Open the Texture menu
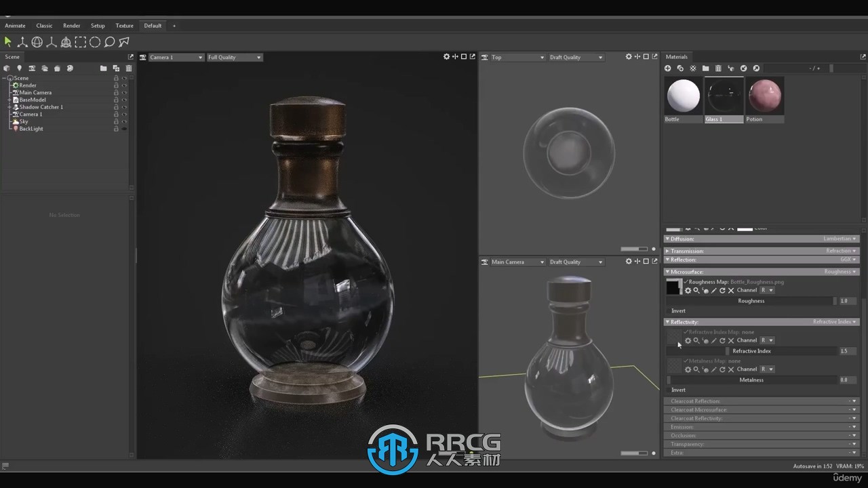Image resolution: width=868 pixels, height=488 pixels. [124, 26]
